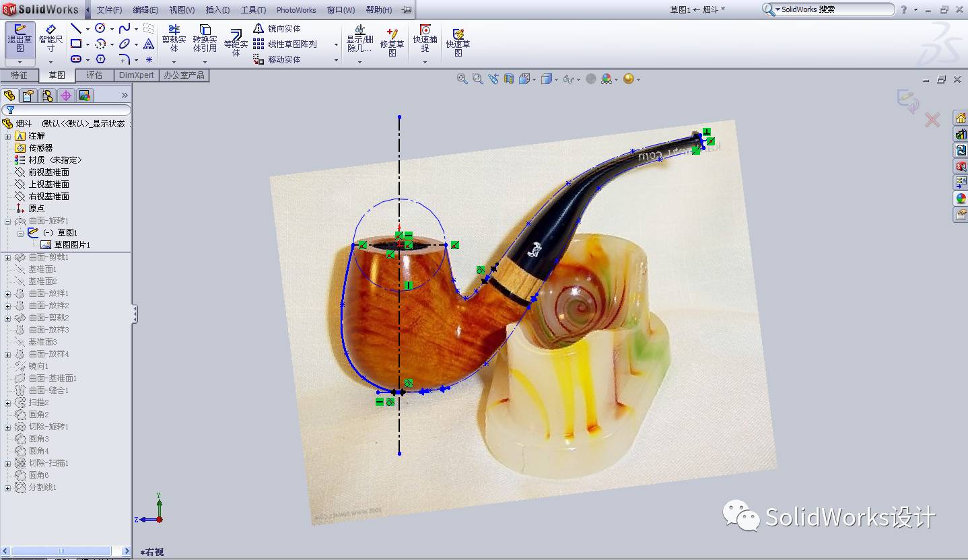The width and height of the screenshot is (968, 560).
Task: Click Mirror Entities (镜向实体) button
Action: pos(277,28)
